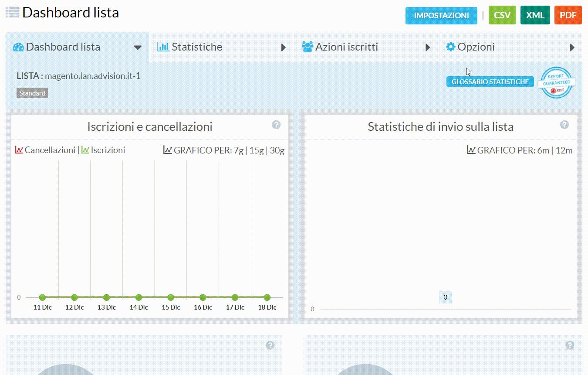Click the dashboard gauge icon in tab
Viewport: 588px width, 375px height.
18,47
